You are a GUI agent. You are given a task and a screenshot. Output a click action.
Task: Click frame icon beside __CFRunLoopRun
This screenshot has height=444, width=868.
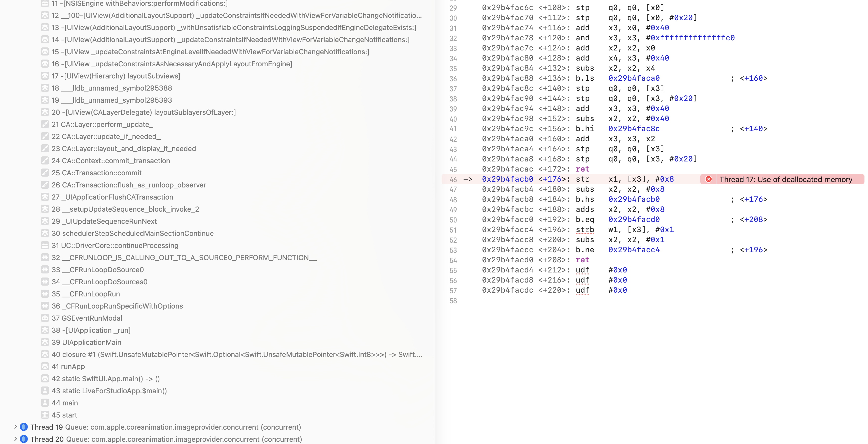pyautogui.click(x=45, y=294)
